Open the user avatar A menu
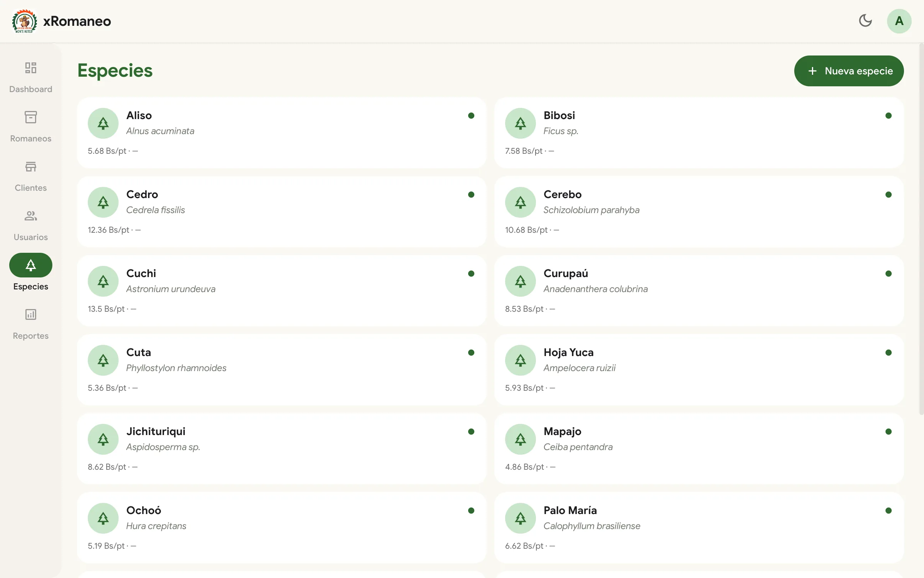This screenshot has height=578, width=924. point(899,21)
